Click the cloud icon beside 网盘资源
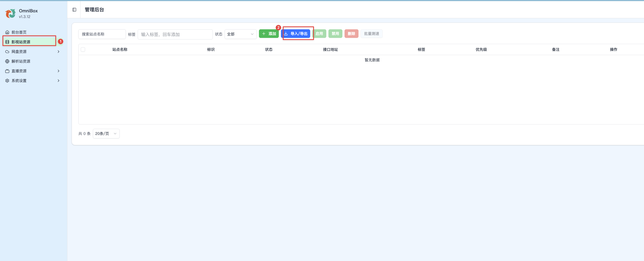 coord(7,52)
